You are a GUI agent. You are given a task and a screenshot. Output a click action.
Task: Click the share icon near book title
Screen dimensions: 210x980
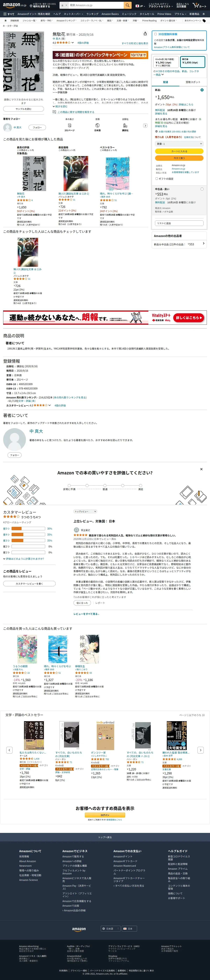pyautogui.click(x=145, y=34)
